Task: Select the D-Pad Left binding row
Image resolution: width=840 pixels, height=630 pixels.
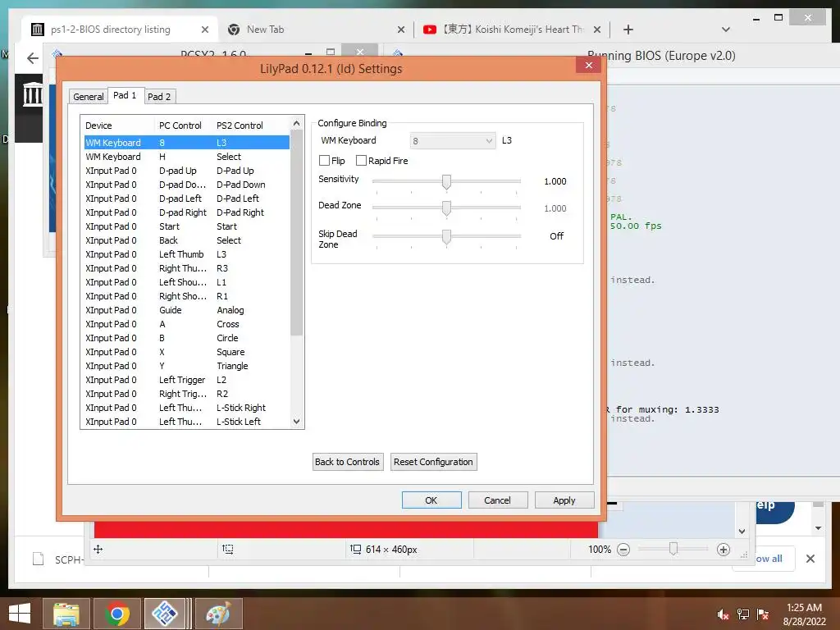Action: coord(186,199)
